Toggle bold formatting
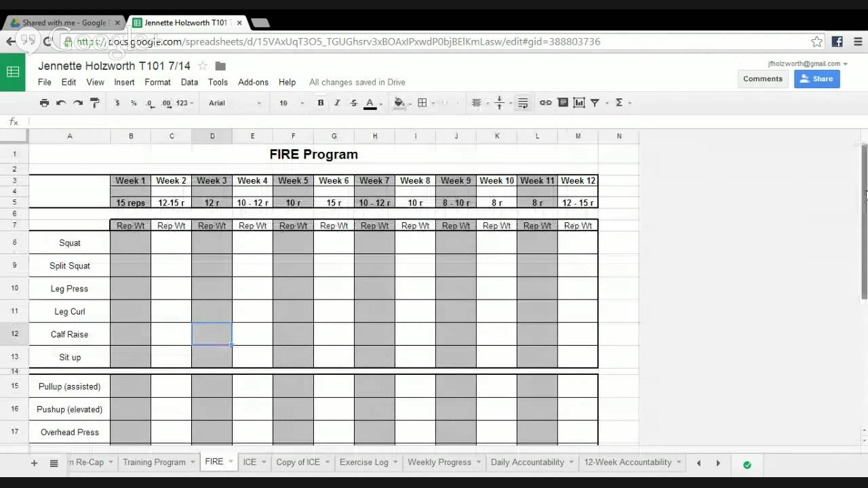868x488 pixels. pos(321,103)
